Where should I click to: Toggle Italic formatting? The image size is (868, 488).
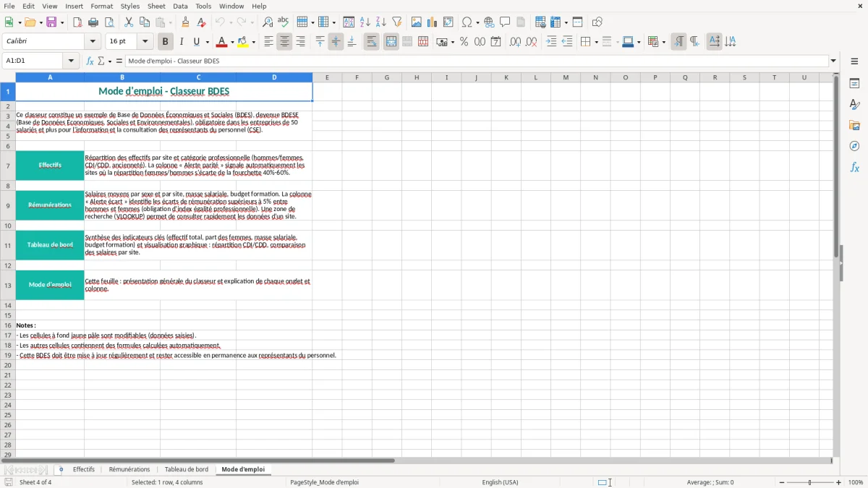pyautogui.click(x=181, y=42)
